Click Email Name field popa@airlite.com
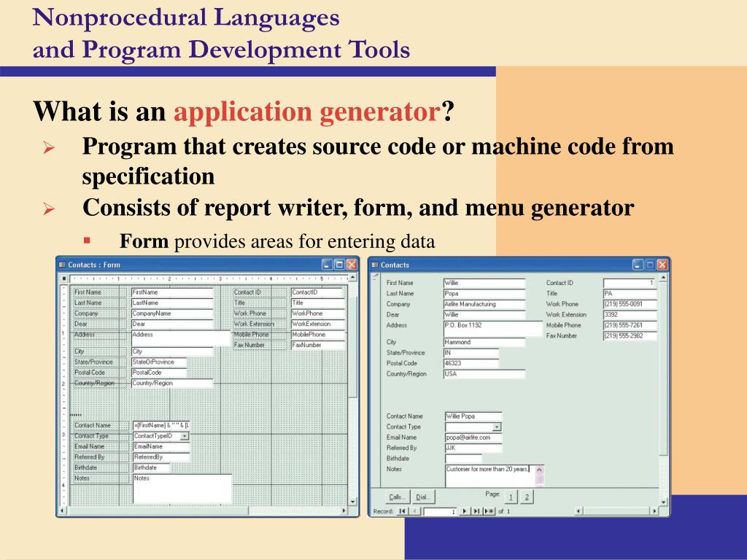747x560 pixels. (473, 437)
